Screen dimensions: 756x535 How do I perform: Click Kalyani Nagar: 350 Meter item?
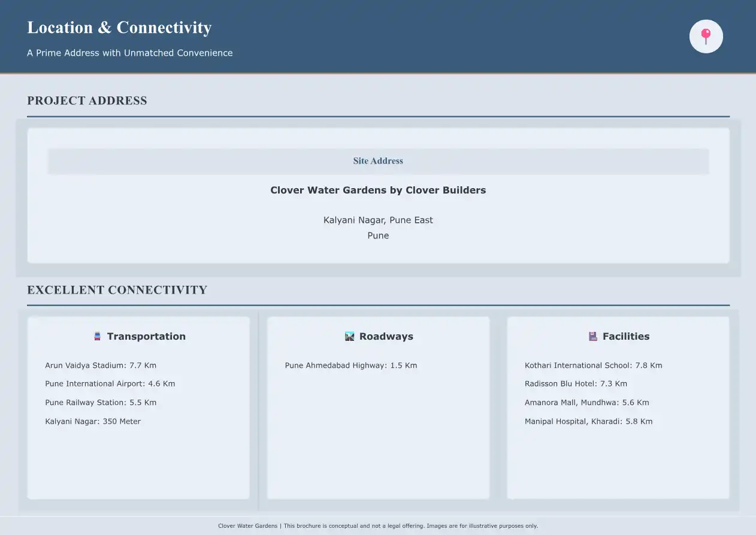(x=93, y=421)
